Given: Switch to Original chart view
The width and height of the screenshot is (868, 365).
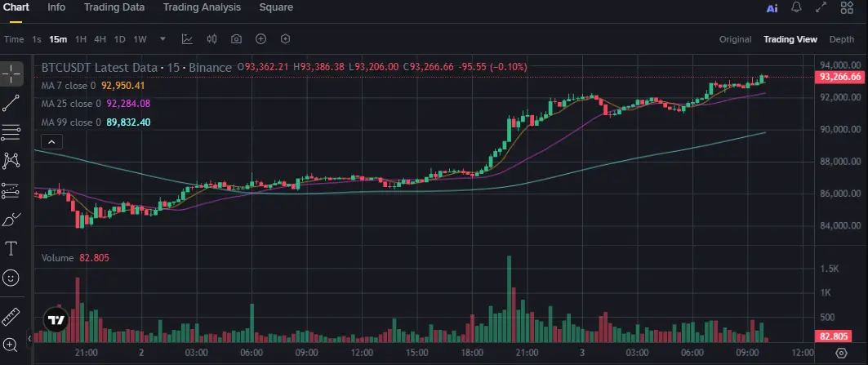Looking at the screenshot, I should (735, 39).
